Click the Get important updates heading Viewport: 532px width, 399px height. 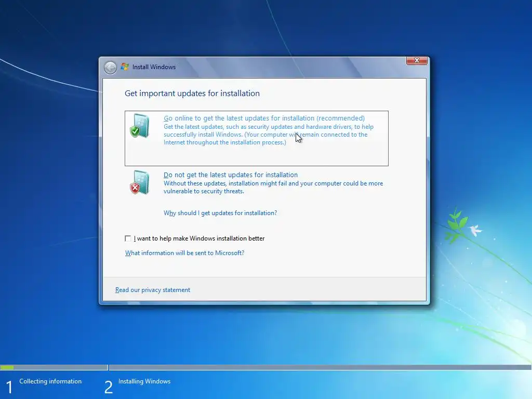tap(192, 94)
